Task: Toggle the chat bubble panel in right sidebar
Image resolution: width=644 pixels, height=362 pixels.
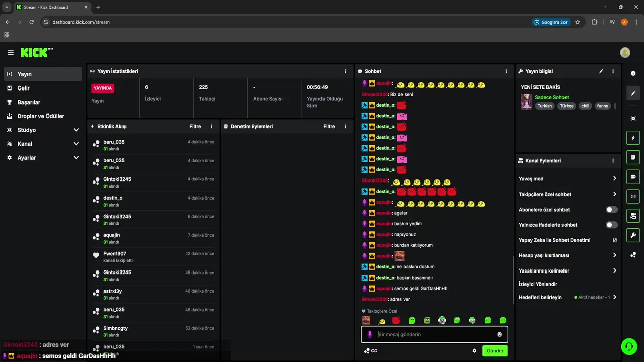Action: (x=633, y=177)
